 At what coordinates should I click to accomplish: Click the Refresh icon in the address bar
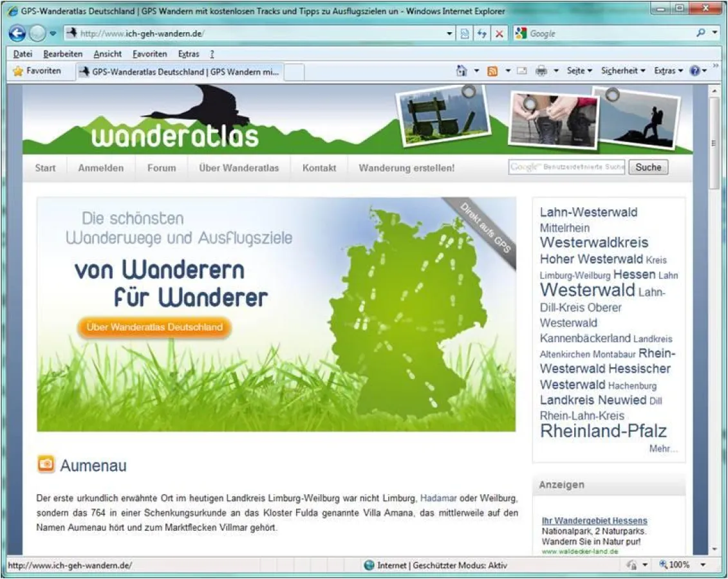482,33
